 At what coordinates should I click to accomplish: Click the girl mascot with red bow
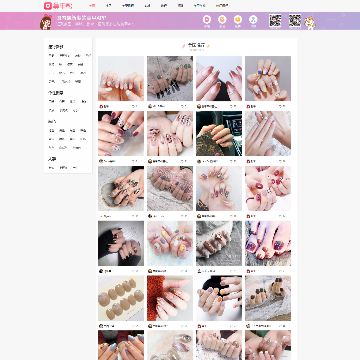[46, 22]
